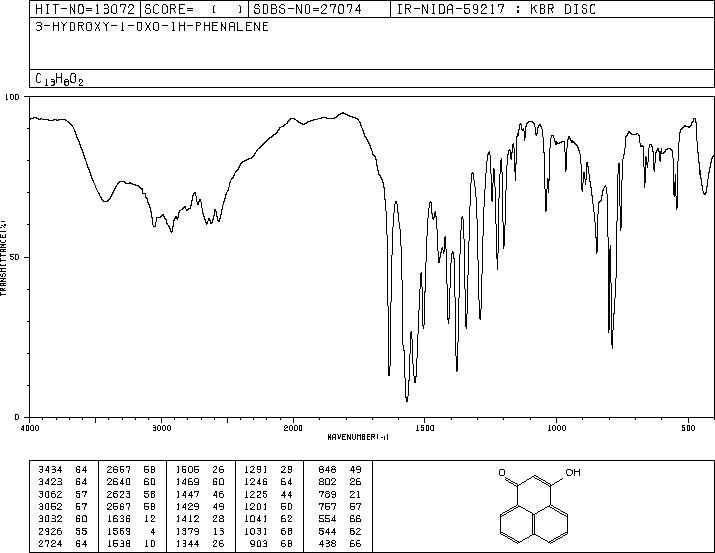The image size is (715, 553).
Task: Click the 3434 peak entry in the table
Action: (x=63, y=470)
